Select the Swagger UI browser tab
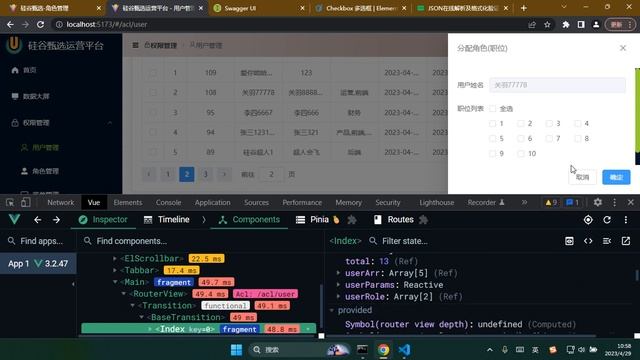 click(x=259, y=8)
